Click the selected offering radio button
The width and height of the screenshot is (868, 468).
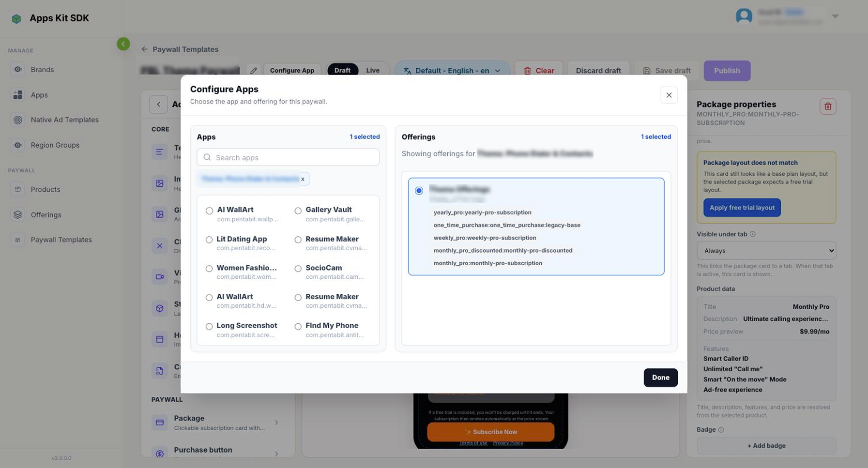(x=419, y=191)
